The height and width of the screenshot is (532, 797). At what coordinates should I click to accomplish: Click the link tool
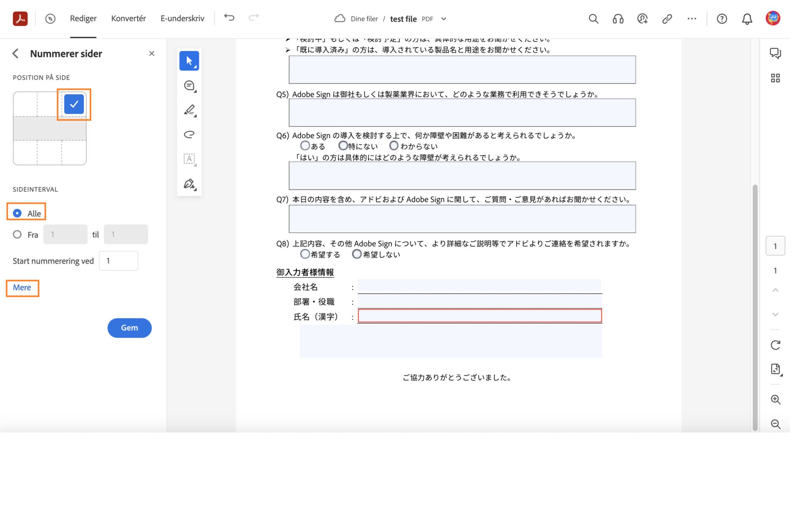(x=666, y=18)
